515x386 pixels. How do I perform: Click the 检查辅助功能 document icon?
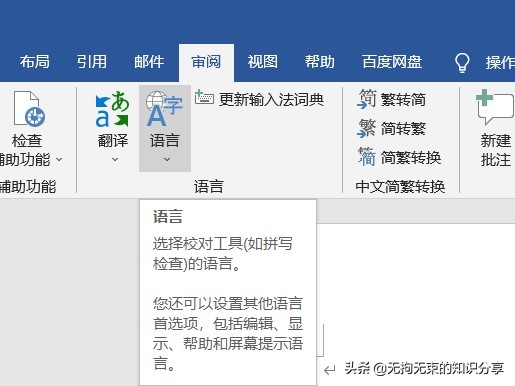tap(29, 109)
